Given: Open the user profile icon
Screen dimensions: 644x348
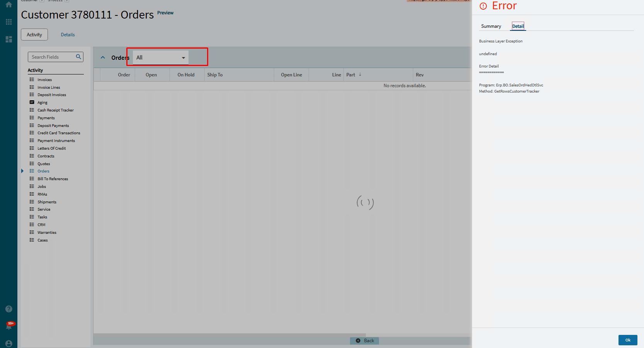Looking at the screenshot, I should pos(8,343).
